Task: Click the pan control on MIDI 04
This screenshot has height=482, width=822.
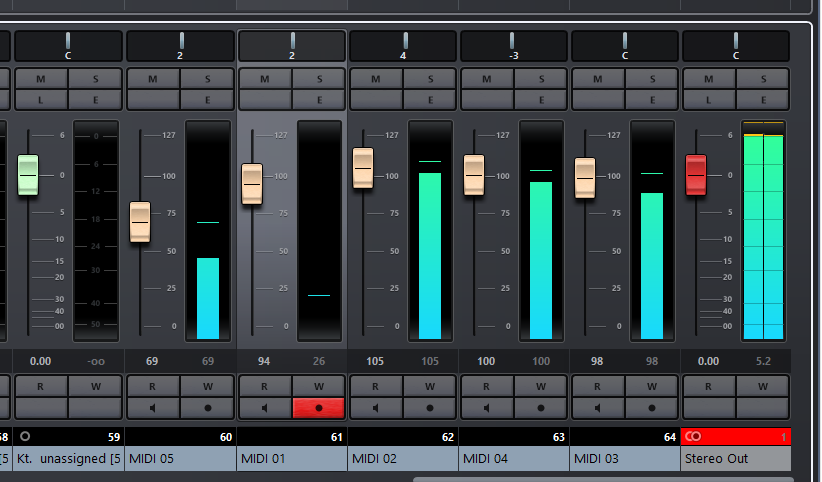Action: tap(514, 46)
